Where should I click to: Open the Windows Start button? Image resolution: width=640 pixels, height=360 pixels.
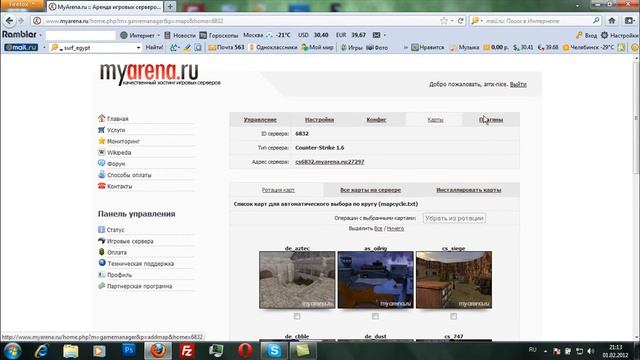[x=12, y=351]
